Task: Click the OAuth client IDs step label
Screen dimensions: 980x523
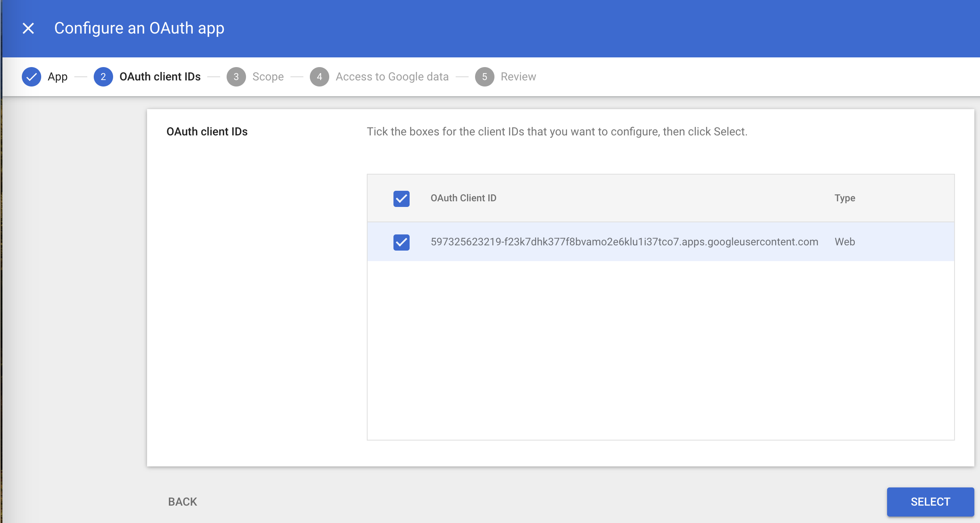Action: point(160,76)
